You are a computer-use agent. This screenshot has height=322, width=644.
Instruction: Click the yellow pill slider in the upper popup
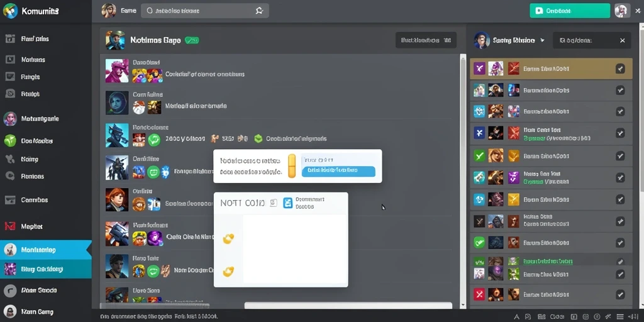(x=292, y=166)
